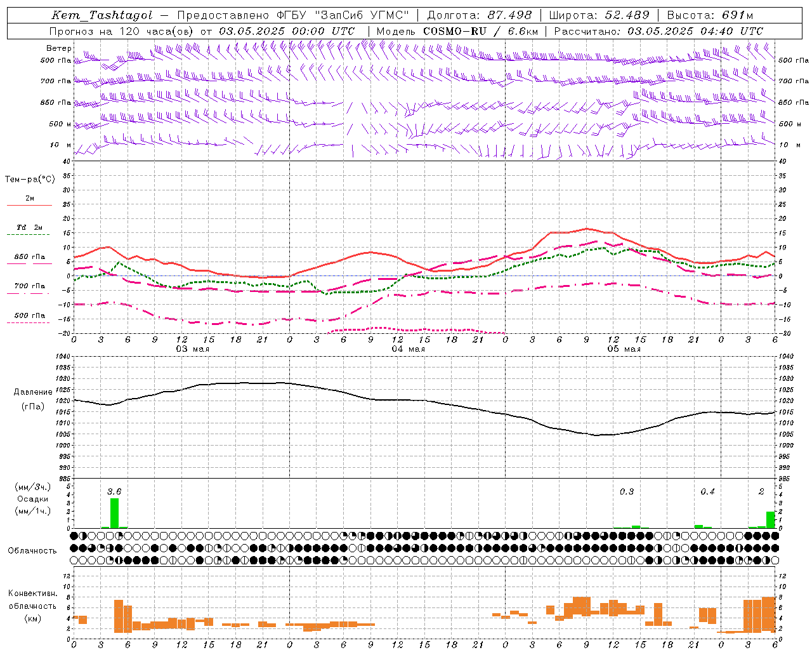Click the dashed line sample beneath 'Td 2м'
Image resolution: width=812 pixels, height=650 pixels.
pyautogui.click(x=28, y=235)
